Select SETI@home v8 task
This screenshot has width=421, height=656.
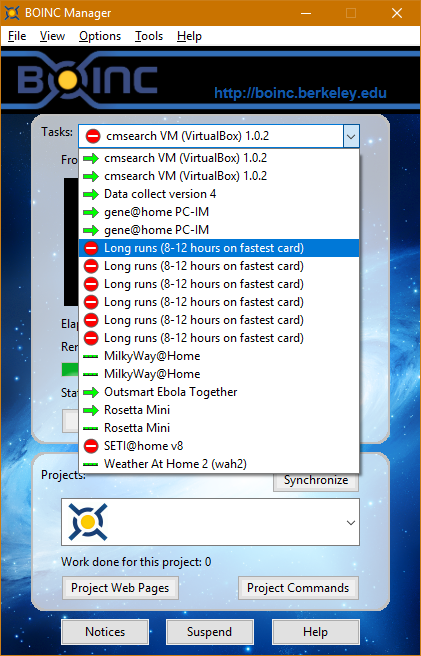(219, 446)
